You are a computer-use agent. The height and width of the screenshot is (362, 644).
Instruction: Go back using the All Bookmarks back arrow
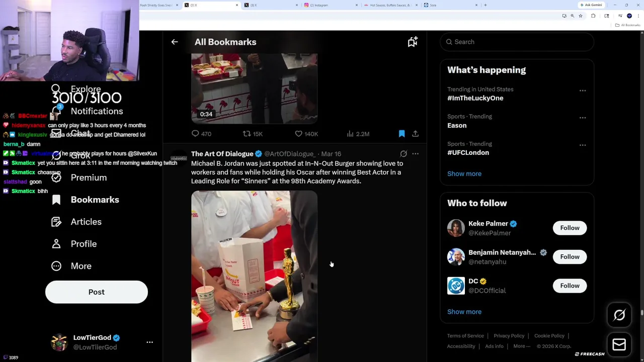tap(175, 42)
